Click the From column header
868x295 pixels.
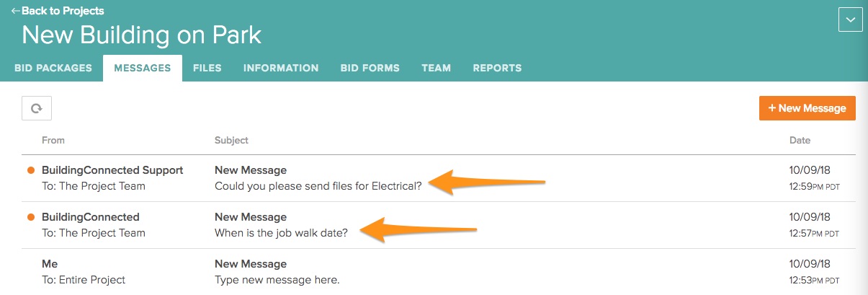pyautogui.click(x=53, y=141)
